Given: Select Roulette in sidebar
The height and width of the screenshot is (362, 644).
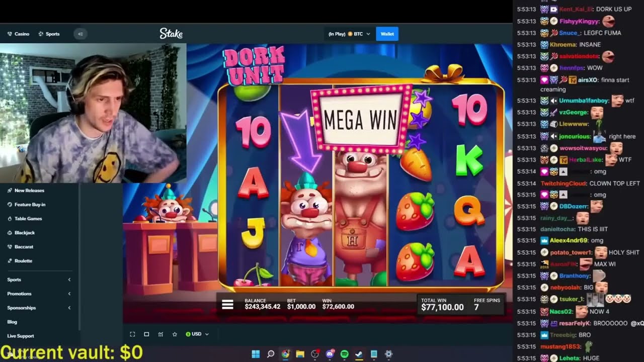Looking at the screenshot, I should coord(20,261).
